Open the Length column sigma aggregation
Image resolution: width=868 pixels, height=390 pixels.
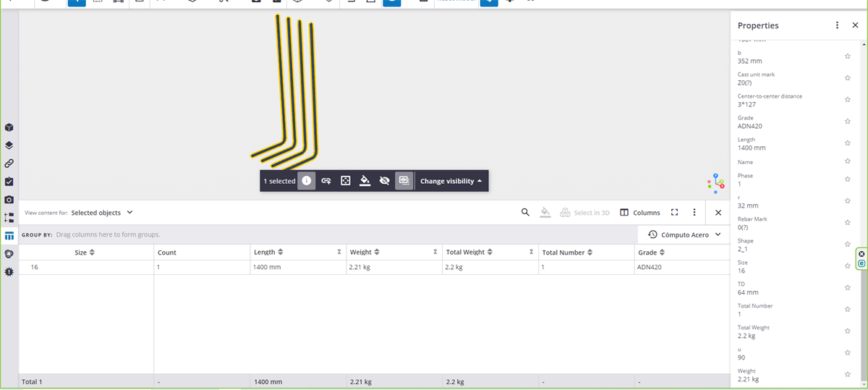(339, 253)
